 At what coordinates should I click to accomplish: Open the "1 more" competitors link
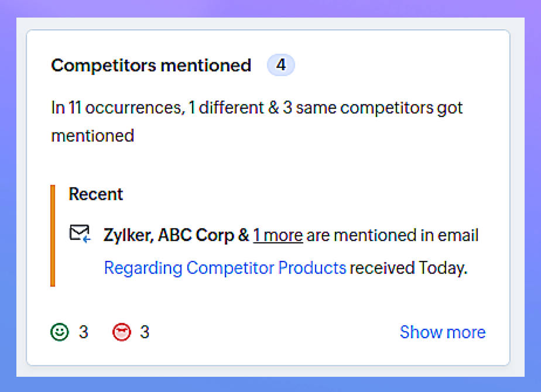pyautogui.click(x=278, y=235)
